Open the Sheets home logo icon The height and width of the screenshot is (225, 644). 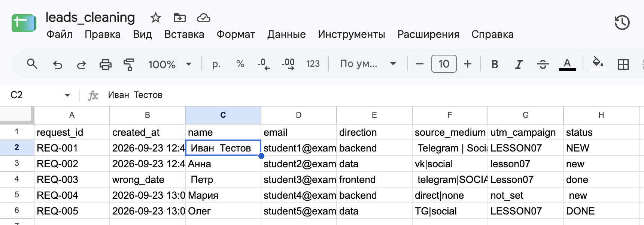coord(24,23)
